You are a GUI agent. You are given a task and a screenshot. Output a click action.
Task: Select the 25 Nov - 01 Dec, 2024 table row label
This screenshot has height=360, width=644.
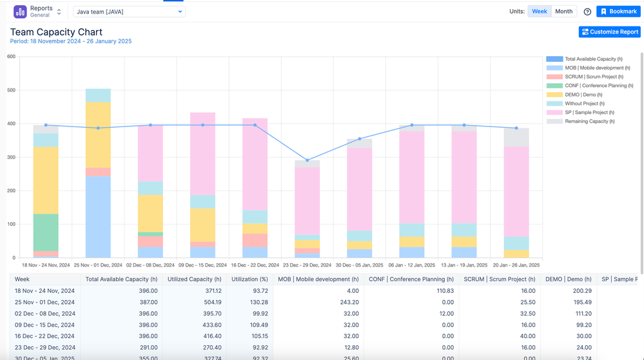44,302
